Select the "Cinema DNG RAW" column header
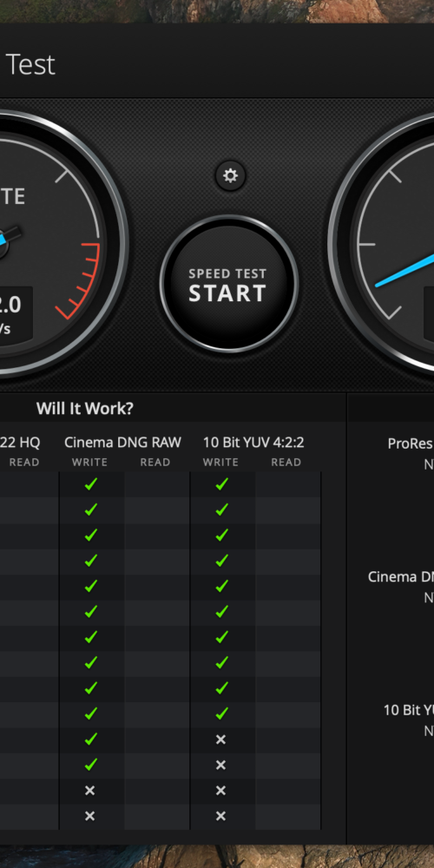 (x=123, y=443)
